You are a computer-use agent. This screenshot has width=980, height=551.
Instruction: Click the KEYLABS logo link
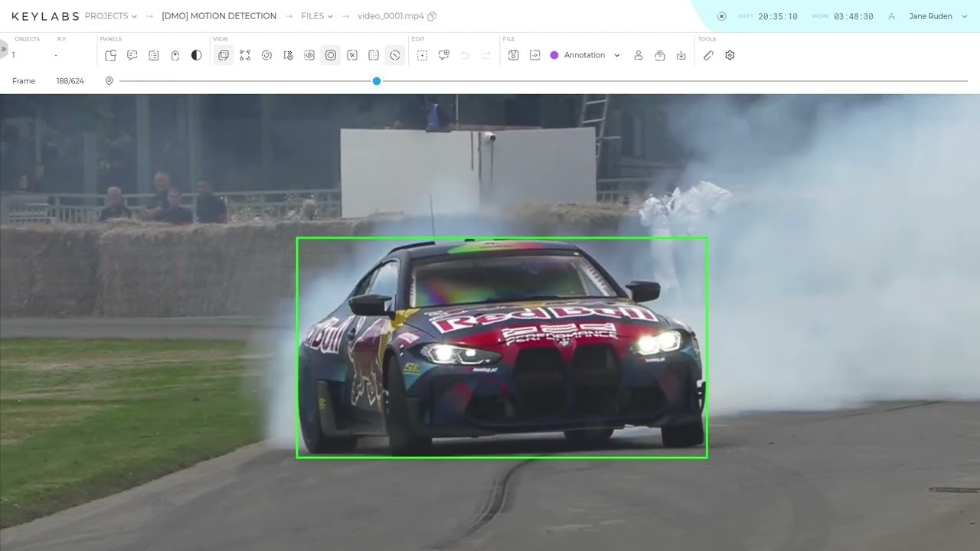point(44,16)
